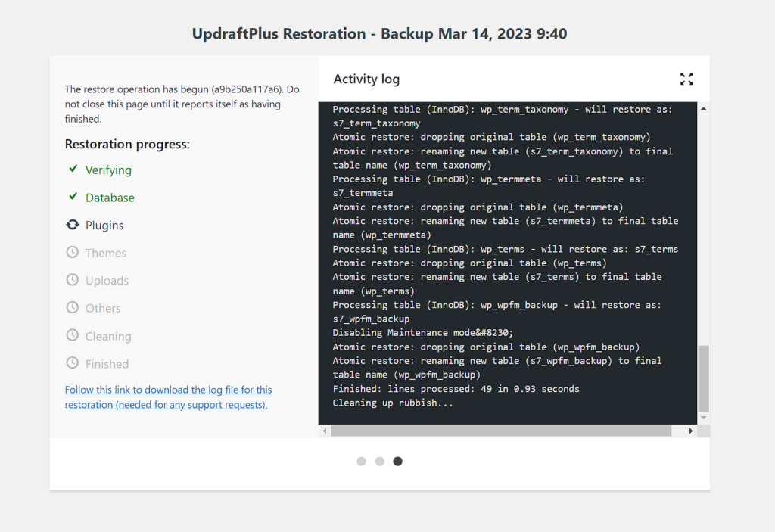Screen dimensions: 775x532
Task: Select the first pagination dot
Action: [x=362, y=461]
